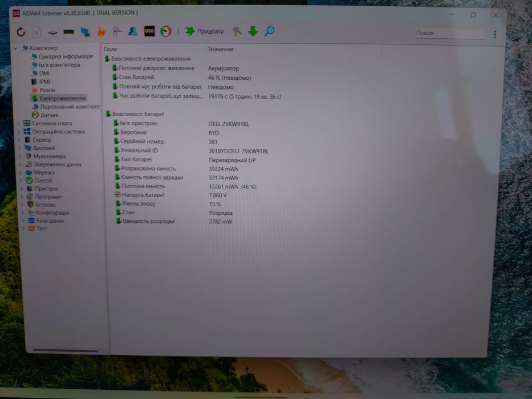
Task: Open the OSD panel icon
Action: [149, 31]
